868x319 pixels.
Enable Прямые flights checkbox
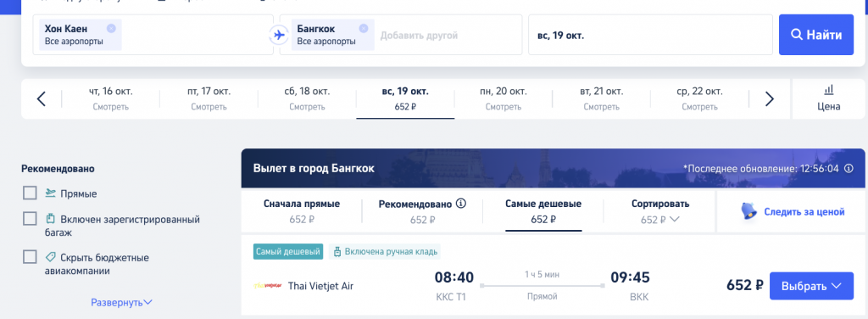[30, 193]
